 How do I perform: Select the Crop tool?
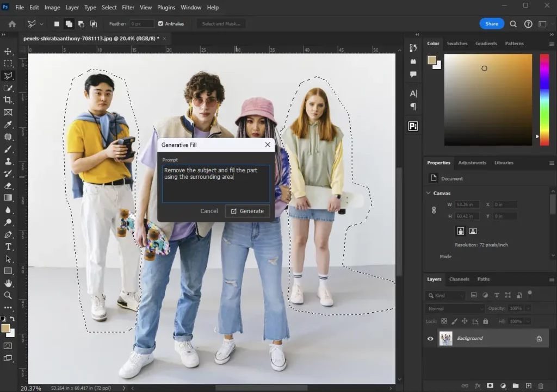pos(8,100)
